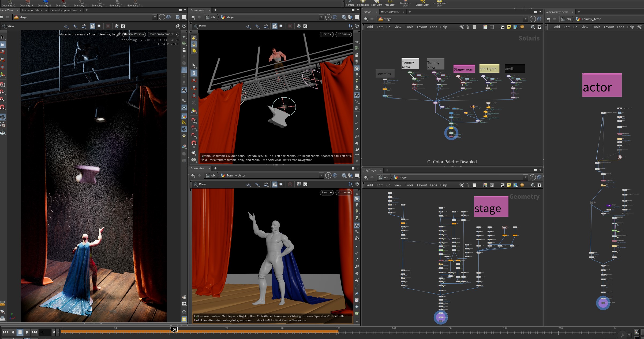644x339 pixels.
Task: Open the network box icon in /obj/stage network toolbar
Action: (x=503, y=185)
